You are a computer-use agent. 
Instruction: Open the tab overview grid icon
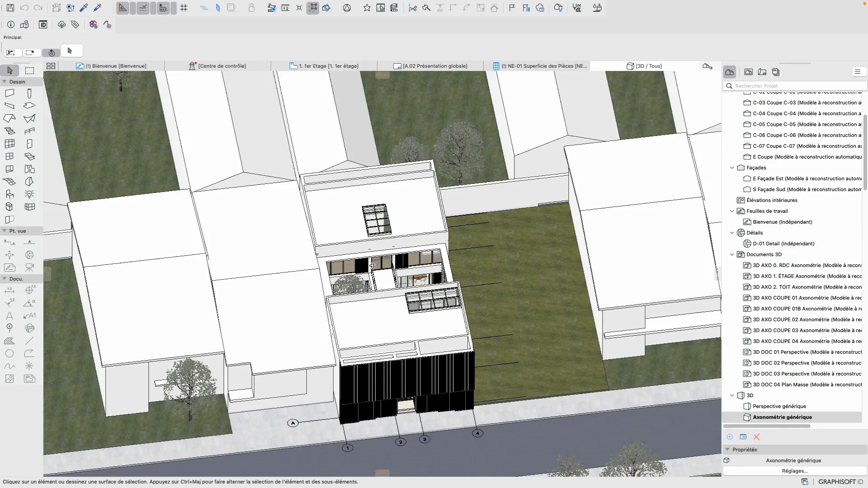point(51,66)
